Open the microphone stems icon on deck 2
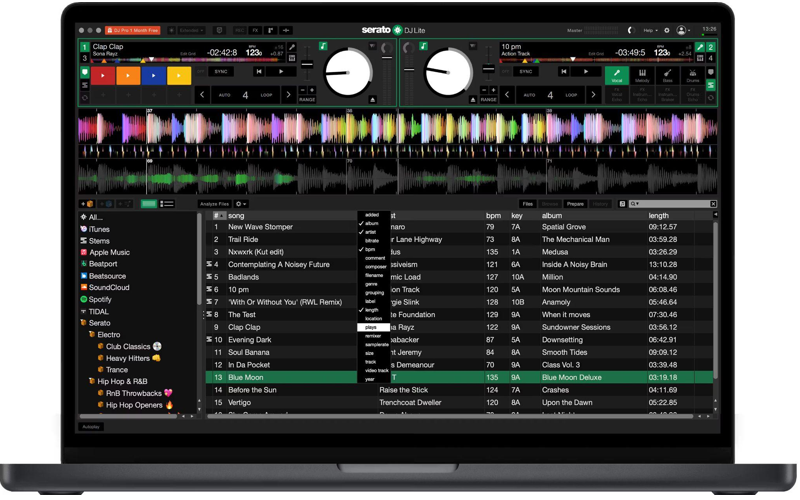800x500 pixels. [700, 47]
